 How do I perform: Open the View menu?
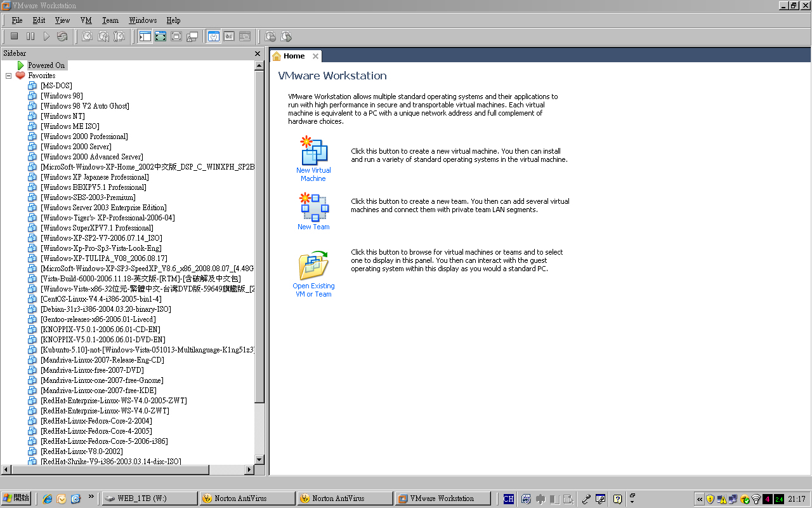click(62, 20)
